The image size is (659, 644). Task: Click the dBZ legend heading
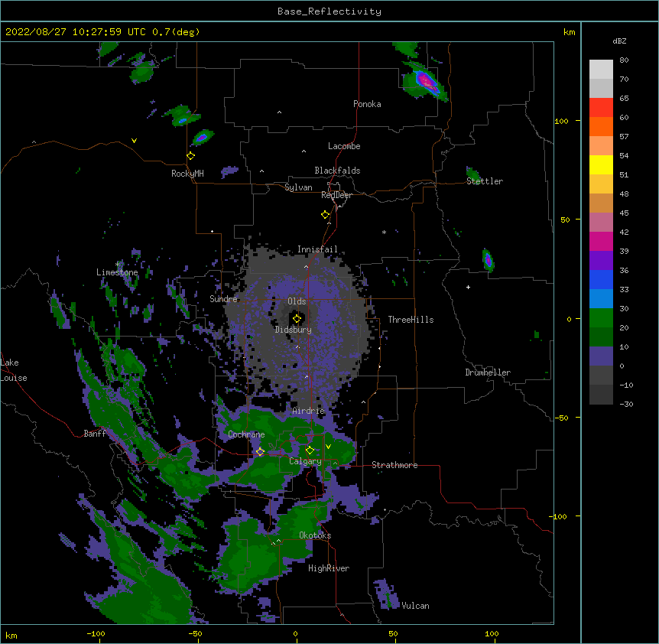pyautogui.click(x=619, y=41)
